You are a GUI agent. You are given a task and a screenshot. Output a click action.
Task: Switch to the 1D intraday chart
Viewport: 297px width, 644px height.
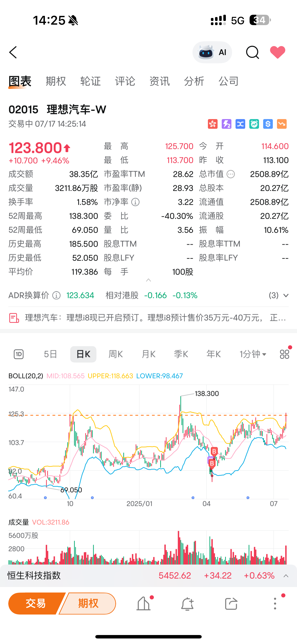[x=19, y=354]
